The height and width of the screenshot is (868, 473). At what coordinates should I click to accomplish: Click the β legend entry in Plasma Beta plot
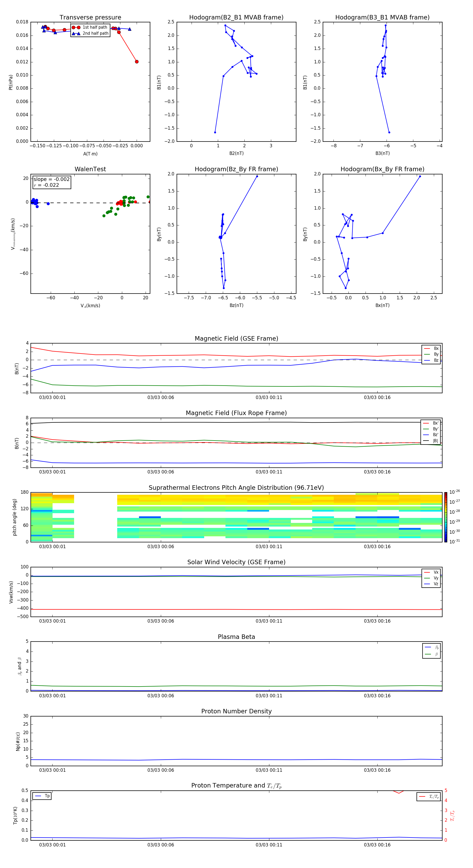click(x=431, y=654)
